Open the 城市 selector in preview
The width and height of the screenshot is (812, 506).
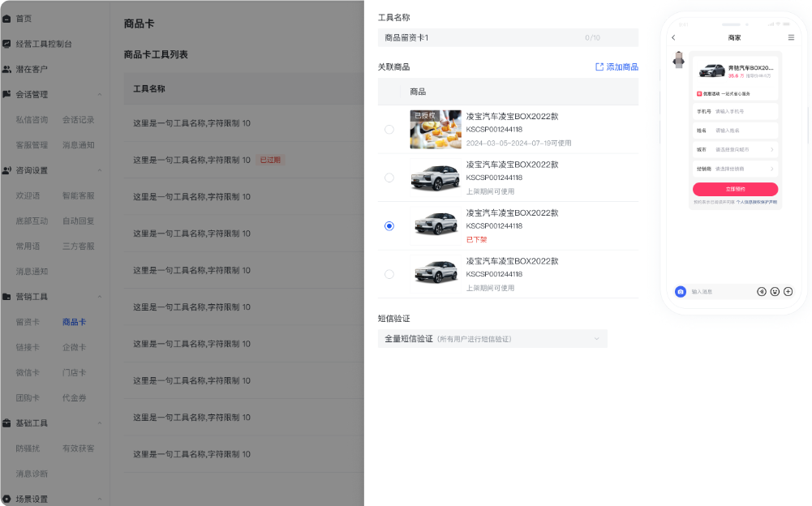point(736,150)
